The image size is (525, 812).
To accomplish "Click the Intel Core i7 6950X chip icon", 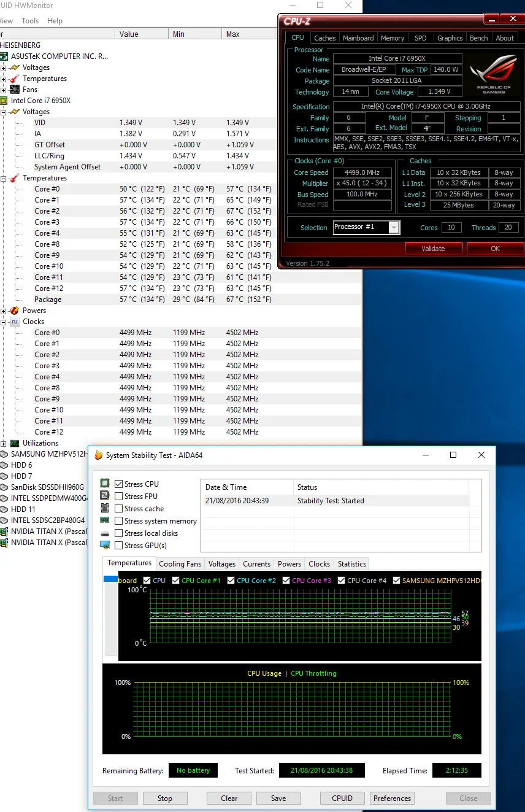I will 4,101.
